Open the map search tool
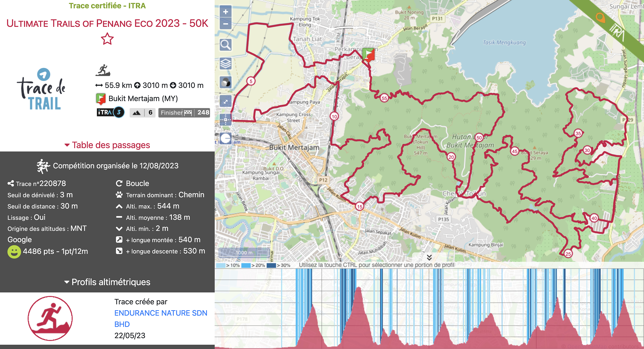 point(225,45)
